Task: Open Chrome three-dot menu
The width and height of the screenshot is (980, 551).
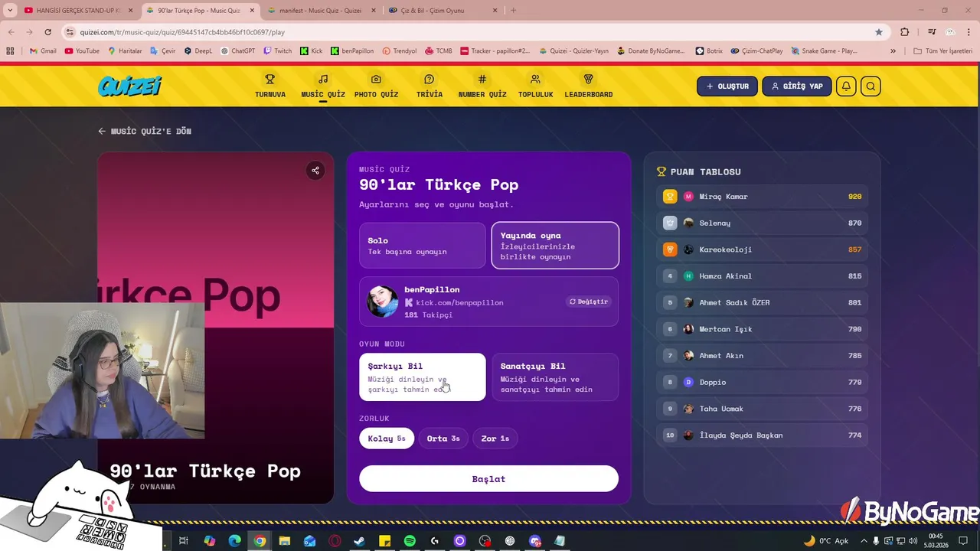Action: [x=969, y=32]
